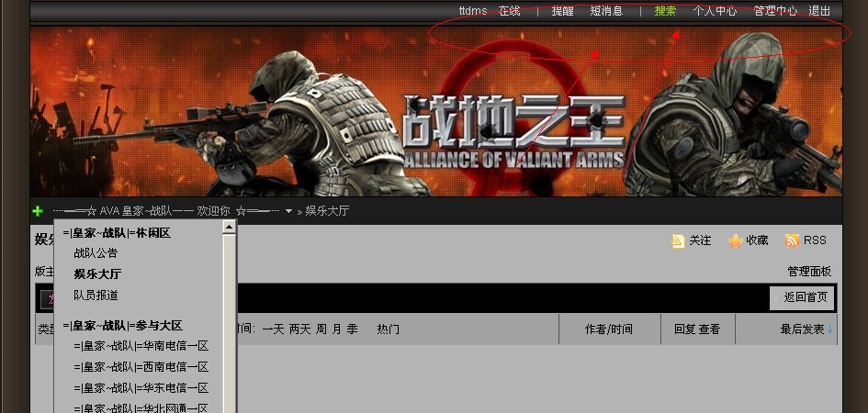
Task: Filter threads by 季
Action: 352,329
